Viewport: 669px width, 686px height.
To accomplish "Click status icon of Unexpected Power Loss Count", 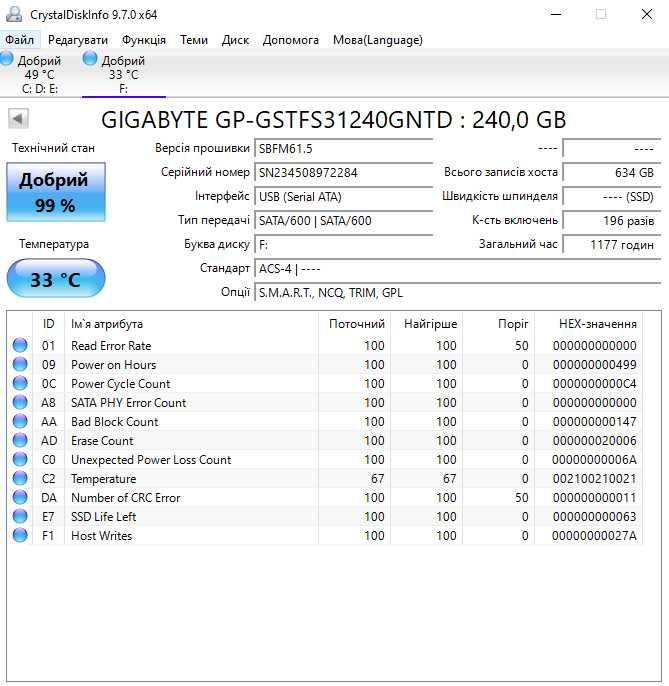I will [20, 459].
